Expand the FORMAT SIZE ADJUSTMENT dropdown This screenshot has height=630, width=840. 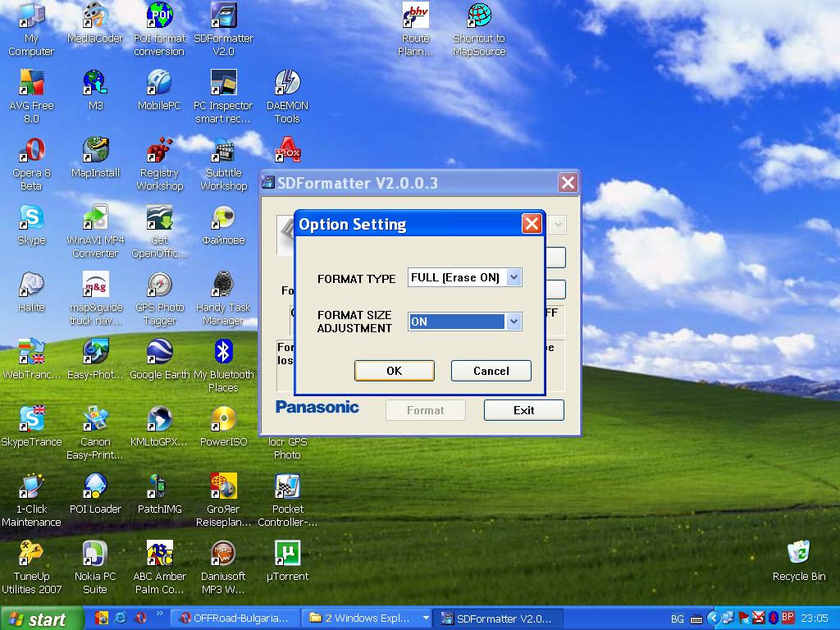coord(514,322)
